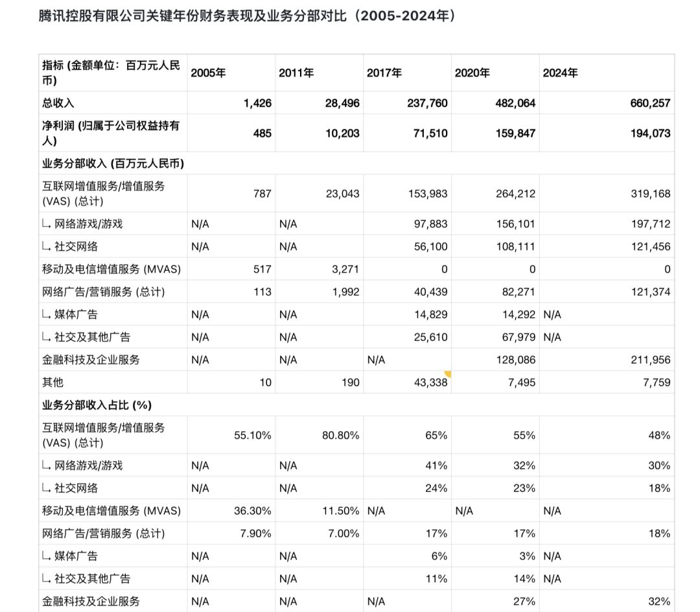Click games revenue 156,101
The image size is (700, 612).
(516, 224)
